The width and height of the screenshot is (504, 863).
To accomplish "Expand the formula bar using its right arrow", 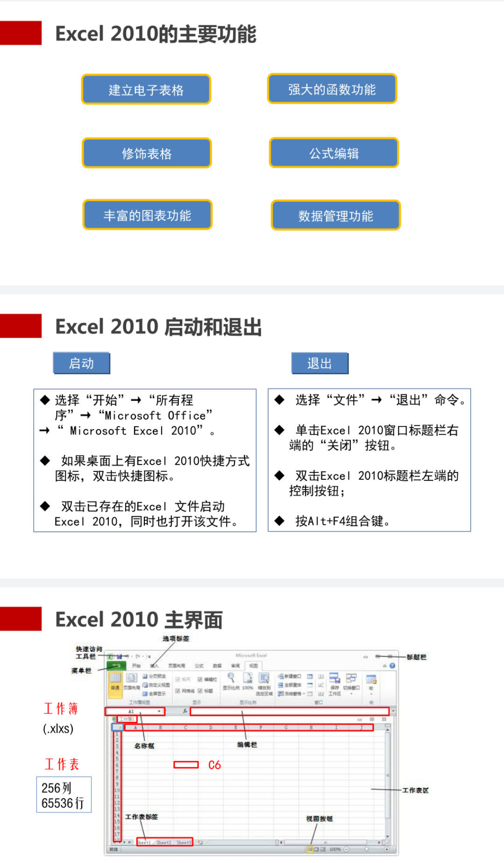I will [393, 711].
